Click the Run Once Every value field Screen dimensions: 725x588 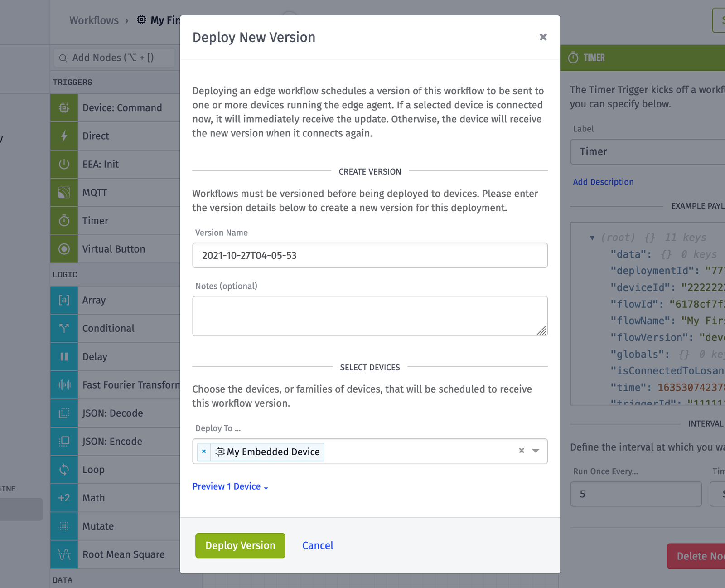tap(636, 494)
